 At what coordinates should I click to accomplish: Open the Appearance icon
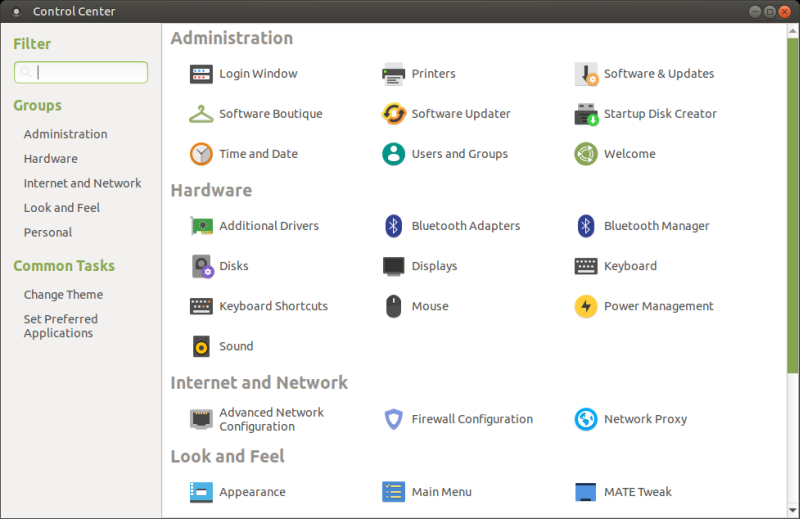201,492
